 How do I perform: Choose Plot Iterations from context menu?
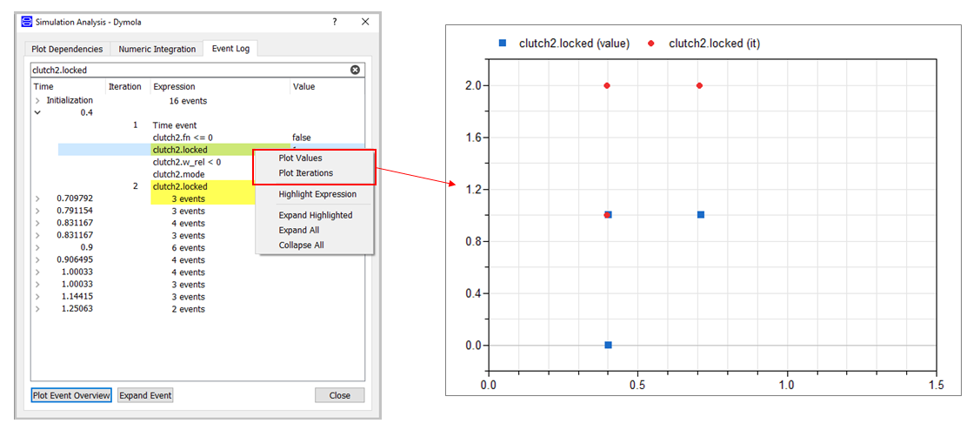click(305, 172)
